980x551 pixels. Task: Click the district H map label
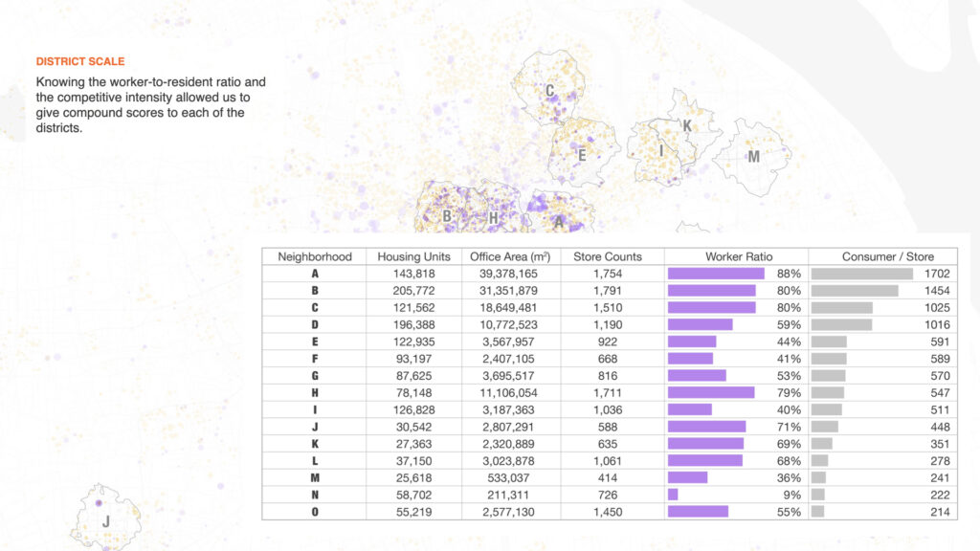click(x=493, y=218)
